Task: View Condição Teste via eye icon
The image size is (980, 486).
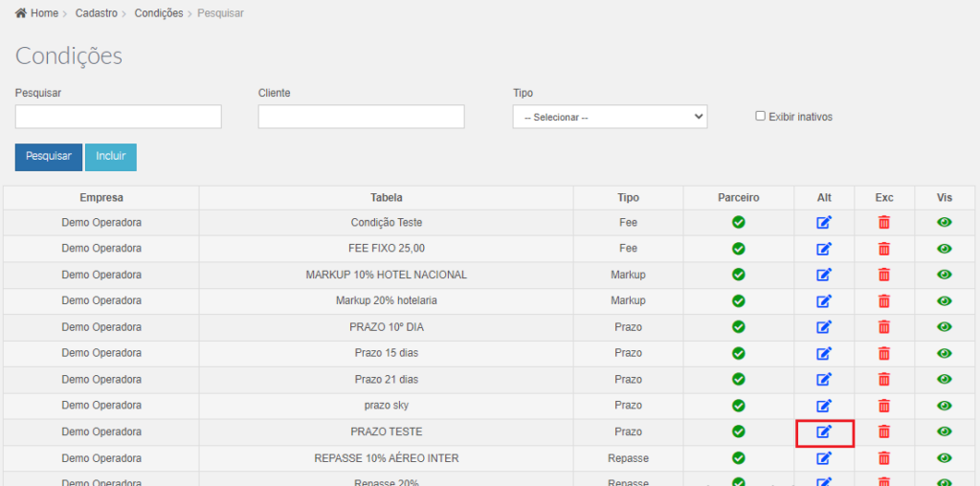Action: (945, 222)
